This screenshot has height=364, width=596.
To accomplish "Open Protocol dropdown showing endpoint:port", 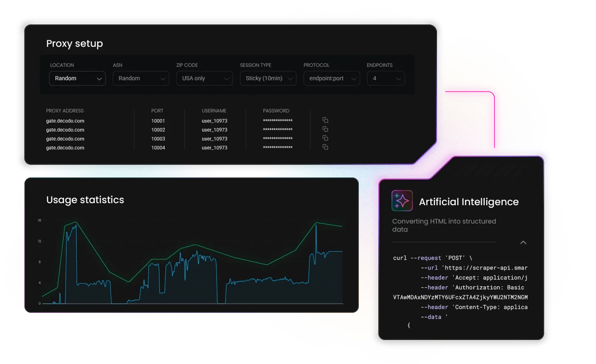I will [x=332, y=79].
